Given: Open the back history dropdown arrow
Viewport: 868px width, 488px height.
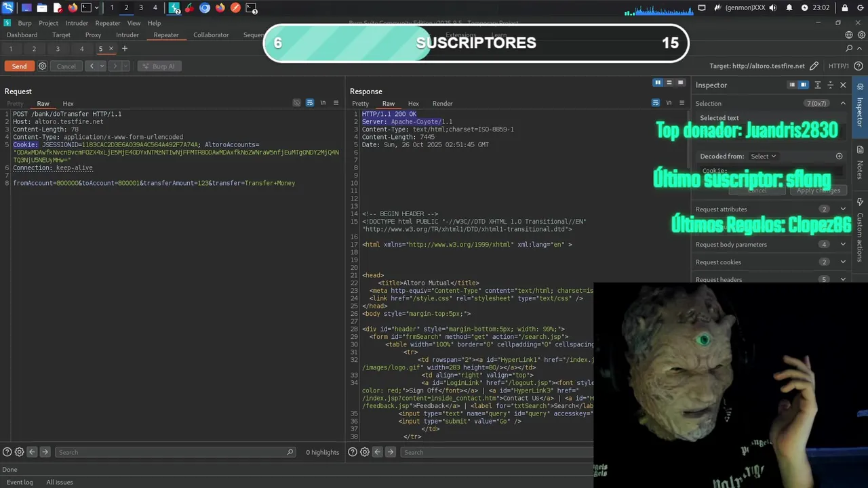Looking at the screenshot, I should (x=102, y=66).
